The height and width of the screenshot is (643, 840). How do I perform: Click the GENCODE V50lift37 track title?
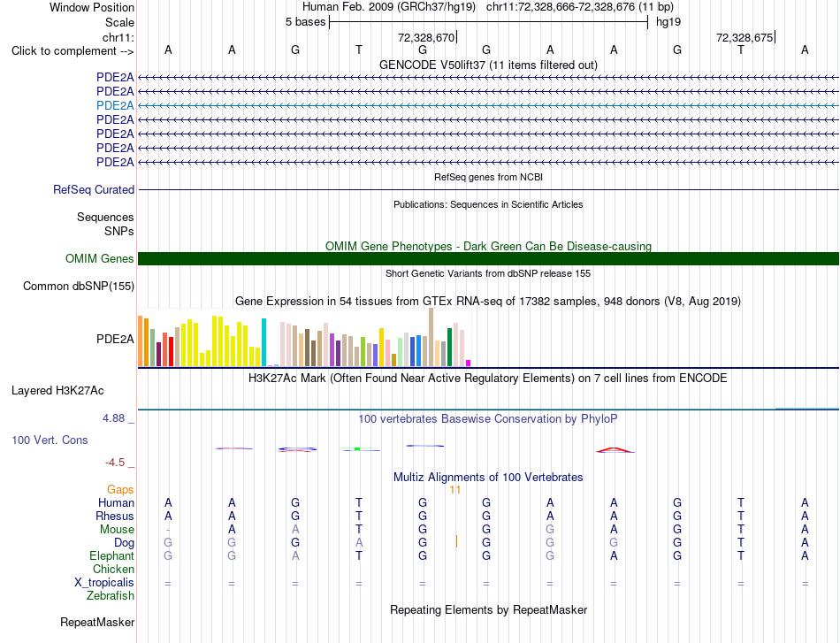488,65
